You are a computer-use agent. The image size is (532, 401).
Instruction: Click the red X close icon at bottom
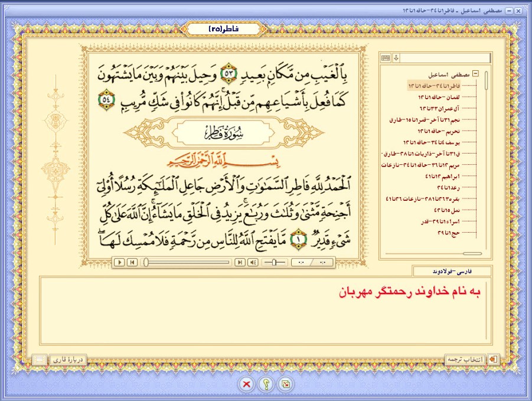(247, 384)
